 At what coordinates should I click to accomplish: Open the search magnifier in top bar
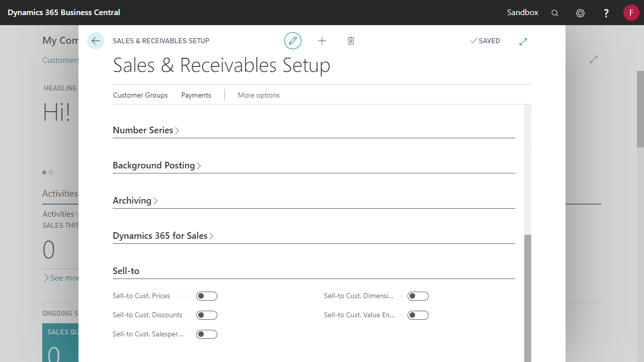(x=555, y=13)
